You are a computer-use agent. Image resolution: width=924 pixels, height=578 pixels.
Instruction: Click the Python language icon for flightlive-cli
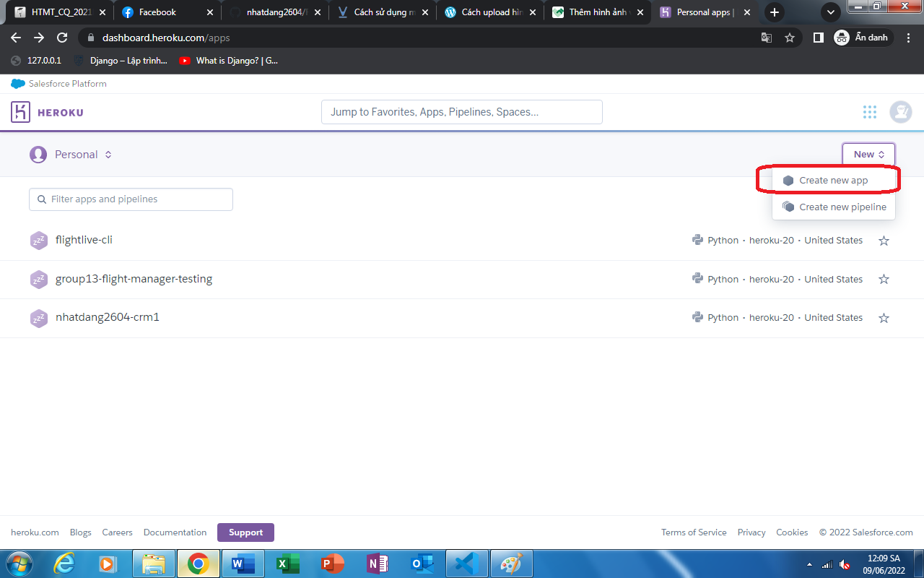(697, 240)
